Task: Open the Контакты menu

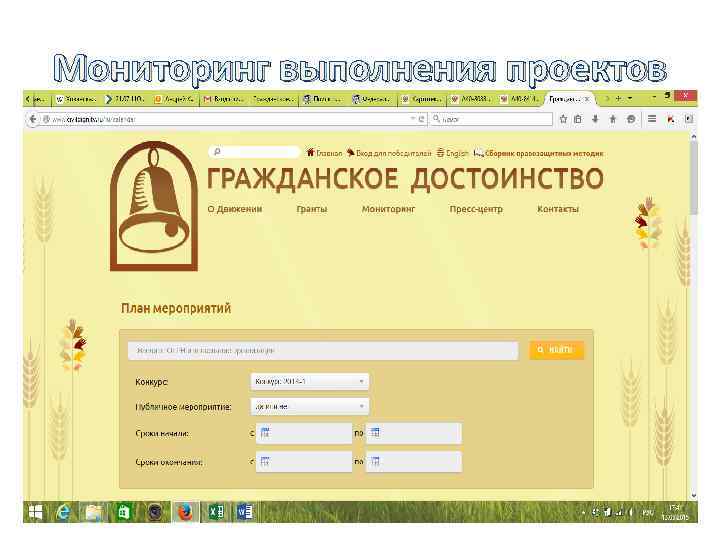Action: 558,209
